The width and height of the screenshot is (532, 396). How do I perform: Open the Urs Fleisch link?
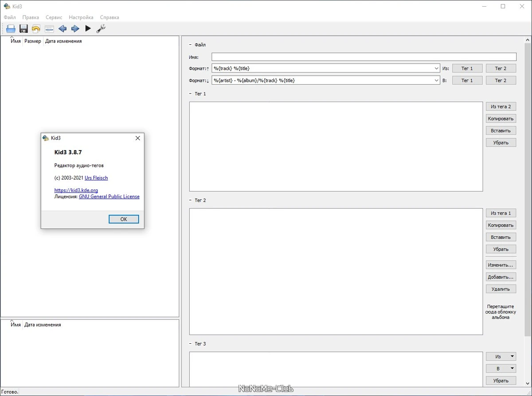click(96, 178)
